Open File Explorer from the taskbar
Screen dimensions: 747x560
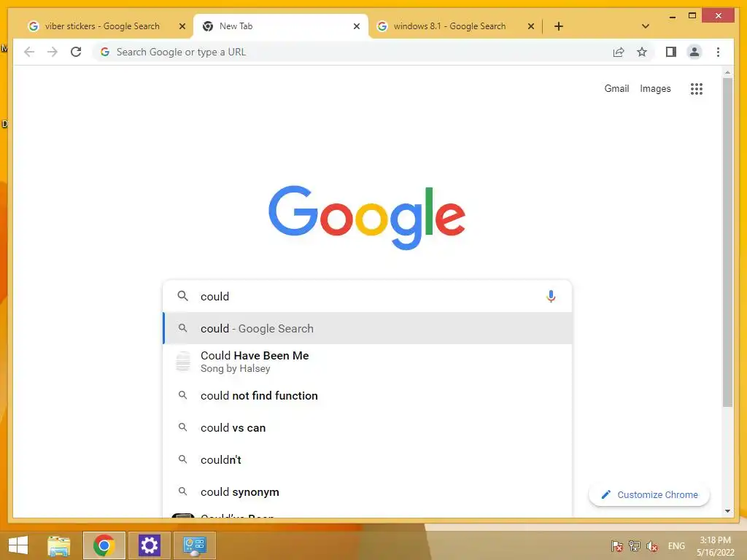point(59,545)
